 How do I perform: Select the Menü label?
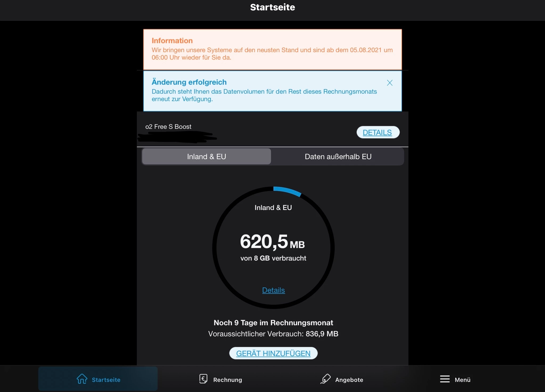[462, 380]
